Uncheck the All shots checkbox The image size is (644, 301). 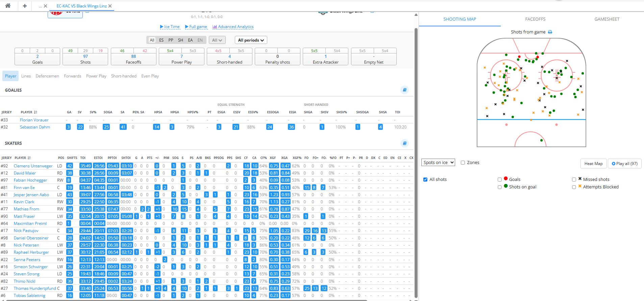click(425, 180)
